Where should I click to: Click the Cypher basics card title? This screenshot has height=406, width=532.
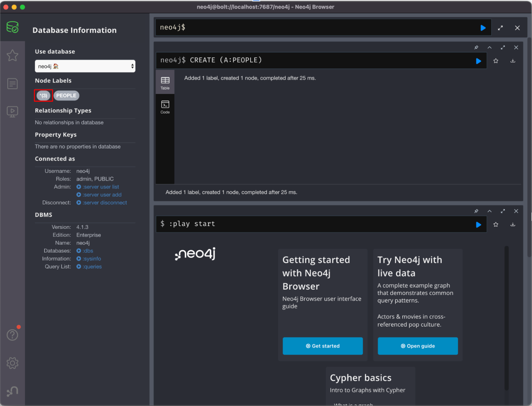(361, 378)
